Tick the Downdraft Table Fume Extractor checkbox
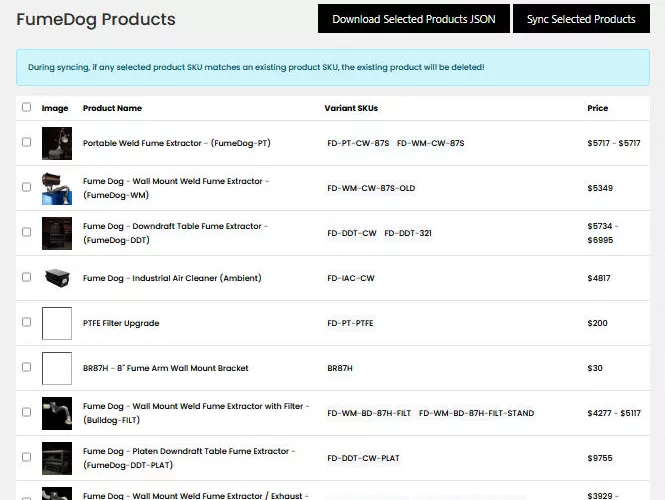Image resolution: width=665 pixels, height=500 pixels. 26,232
